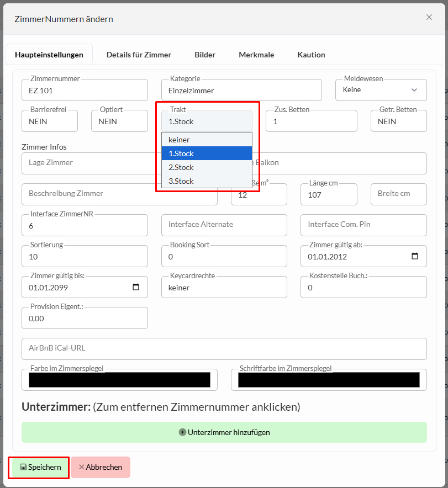Click the Getr. Betten NEIN field

tap(398, 121)
